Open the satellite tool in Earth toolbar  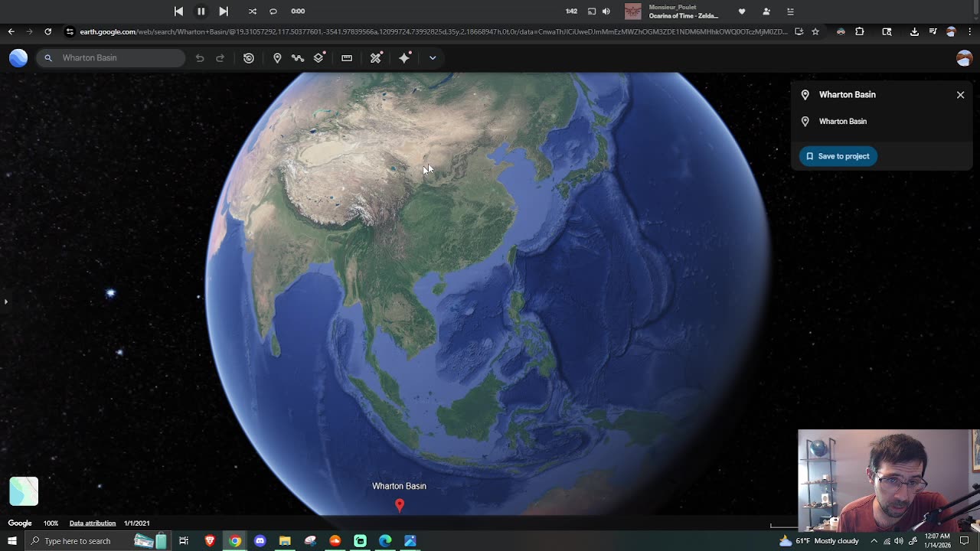376,57
